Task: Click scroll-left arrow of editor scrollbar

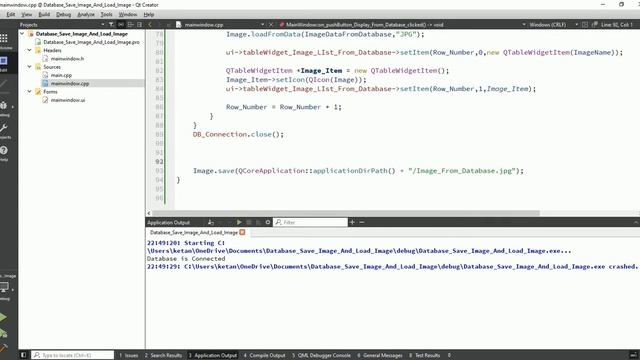Action: pyautogui.click(x=149, y=213)
